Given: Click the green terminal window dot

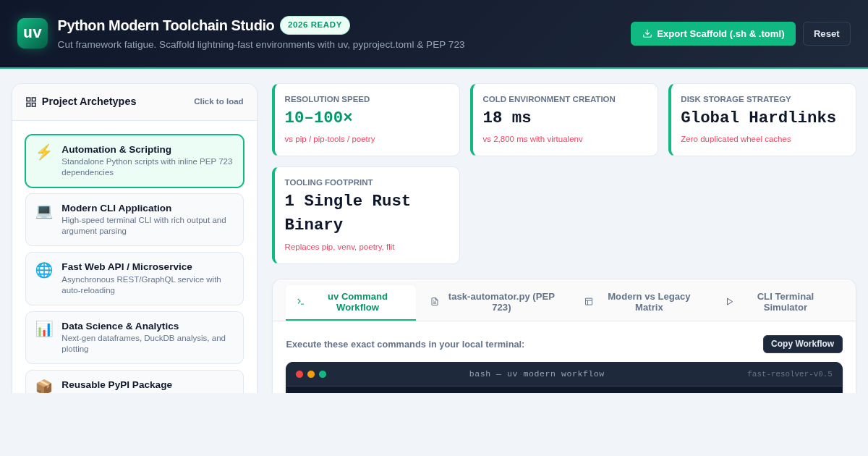Looking at the screenshot, I should point(323,374).
